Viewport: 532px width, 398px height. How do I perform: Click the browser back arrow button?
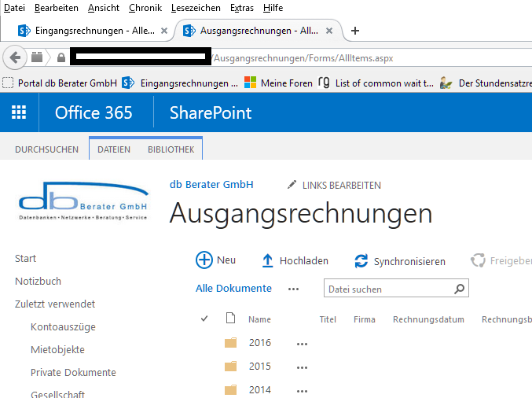point(15,57)
